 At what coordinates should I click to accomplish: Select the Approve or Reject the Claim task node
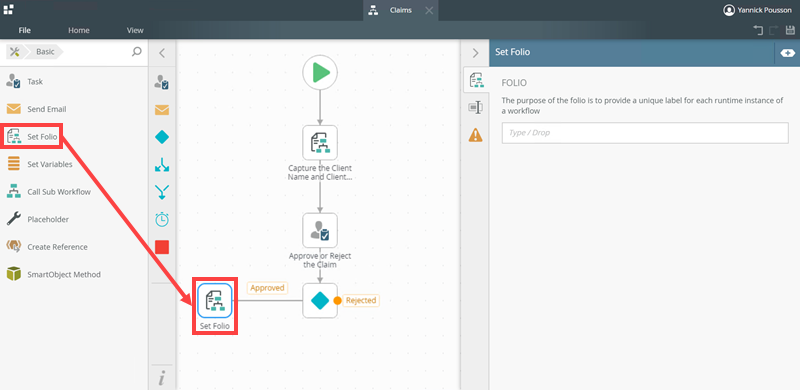[320, 230]
